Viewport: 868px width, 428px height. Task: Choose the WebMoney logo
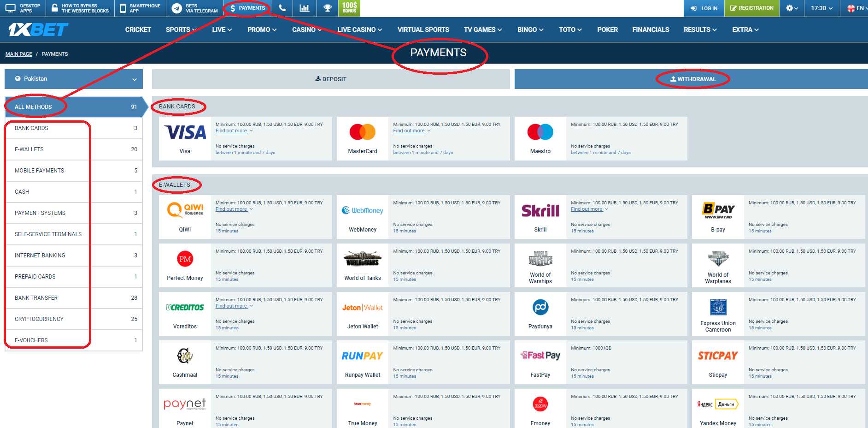click(363, 210)
